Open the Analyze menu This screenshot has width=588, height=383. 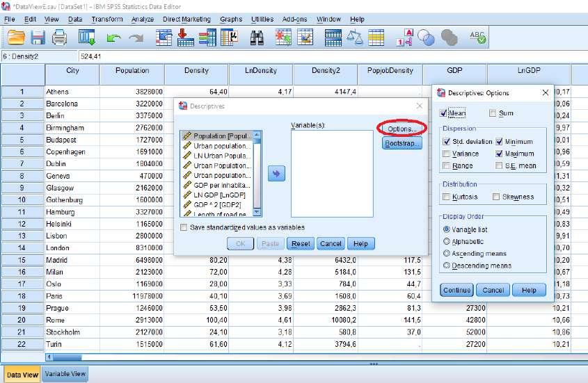click(x=143, y=19)
